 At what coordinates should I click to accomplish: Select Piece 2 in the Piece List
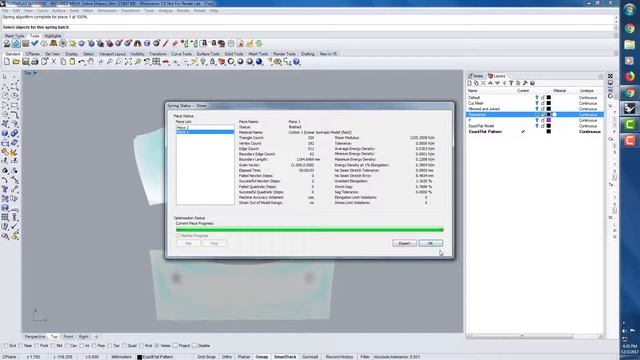(205, 127)
